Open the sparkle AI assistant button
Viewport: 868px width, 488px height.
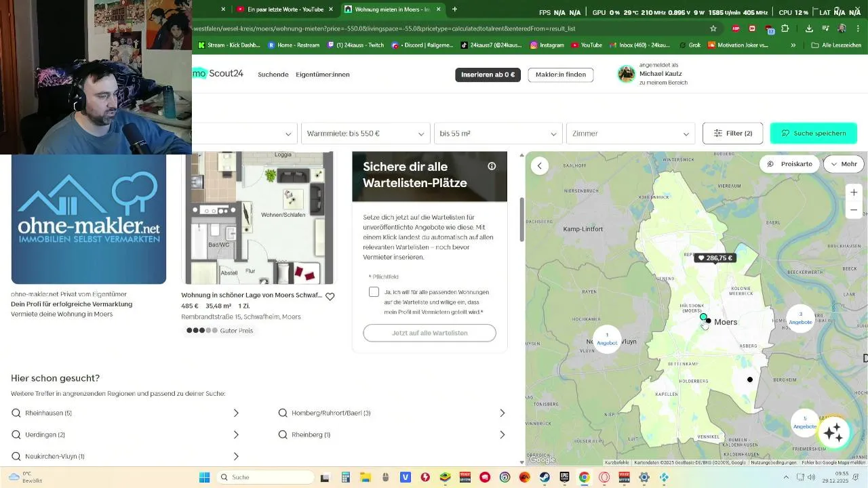[833, 432]
